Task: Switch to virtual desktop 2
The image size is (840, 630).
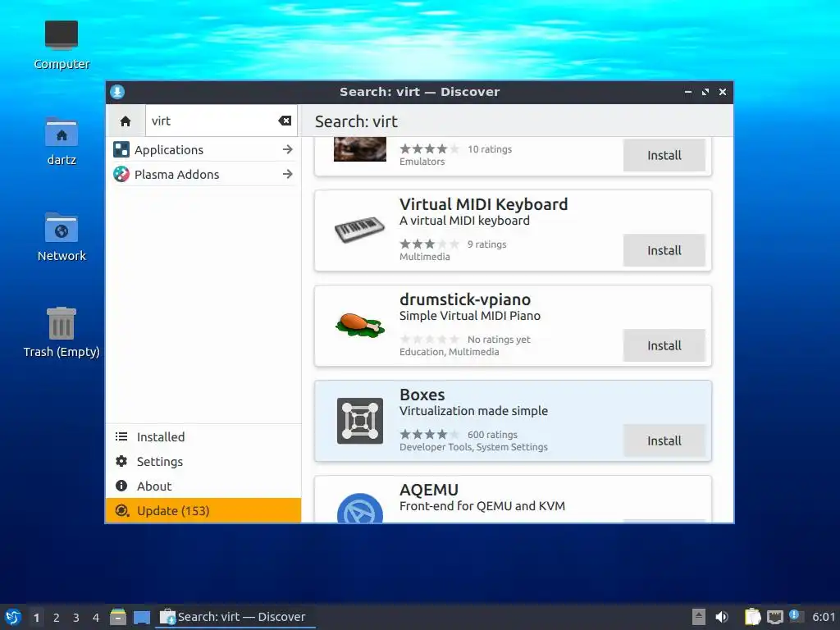Action: pos(57,618)
